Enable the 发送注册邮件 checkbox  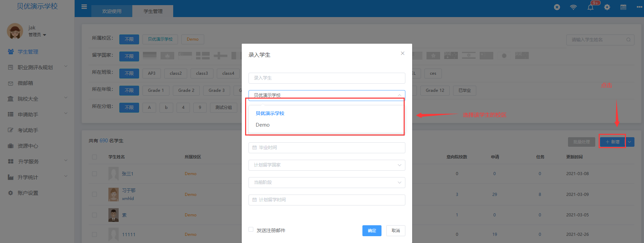point(251,230)
